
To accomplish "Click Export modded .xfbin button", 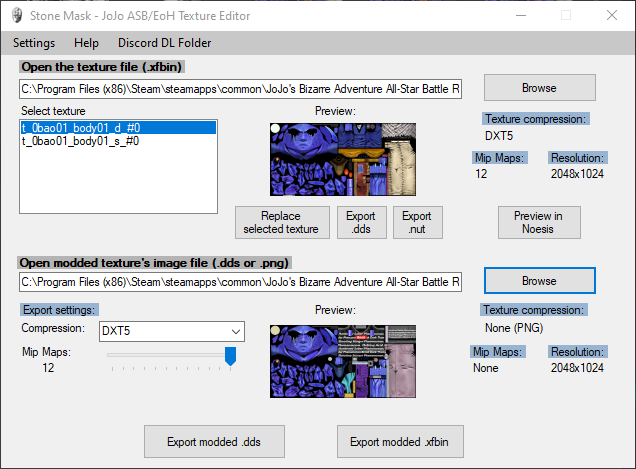I will click(x=400, y=441).
